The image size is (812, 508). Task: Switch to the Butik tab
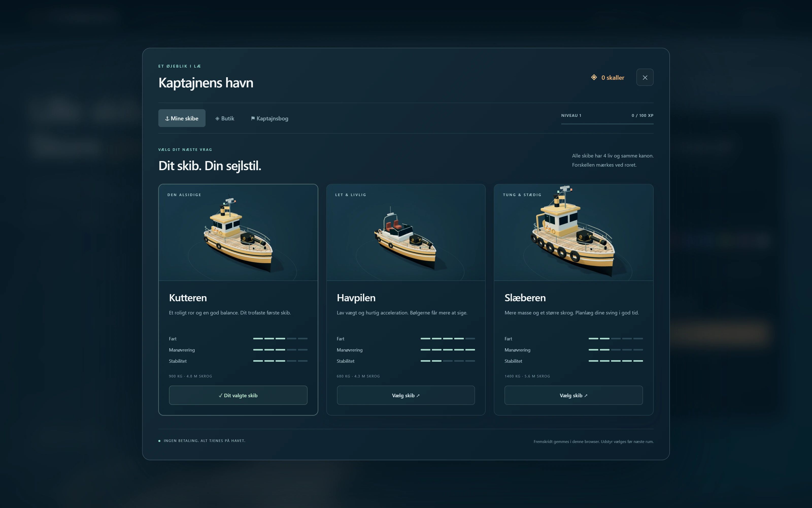225,118
